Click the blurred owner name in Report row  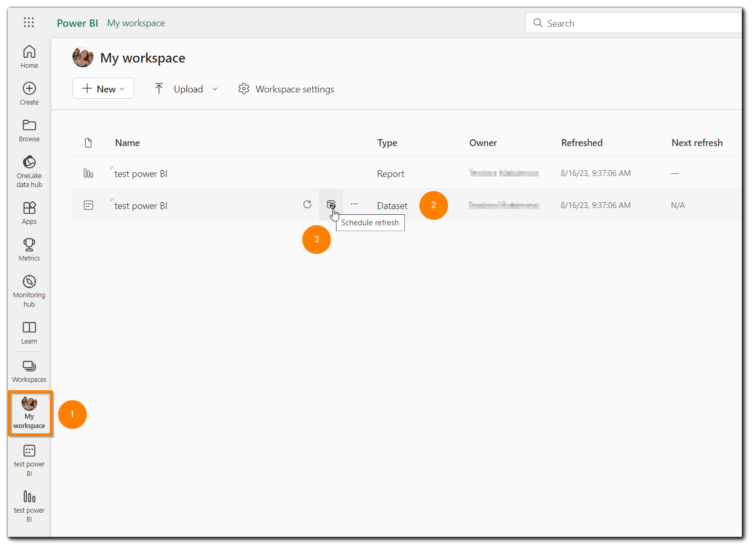point(503,173)
